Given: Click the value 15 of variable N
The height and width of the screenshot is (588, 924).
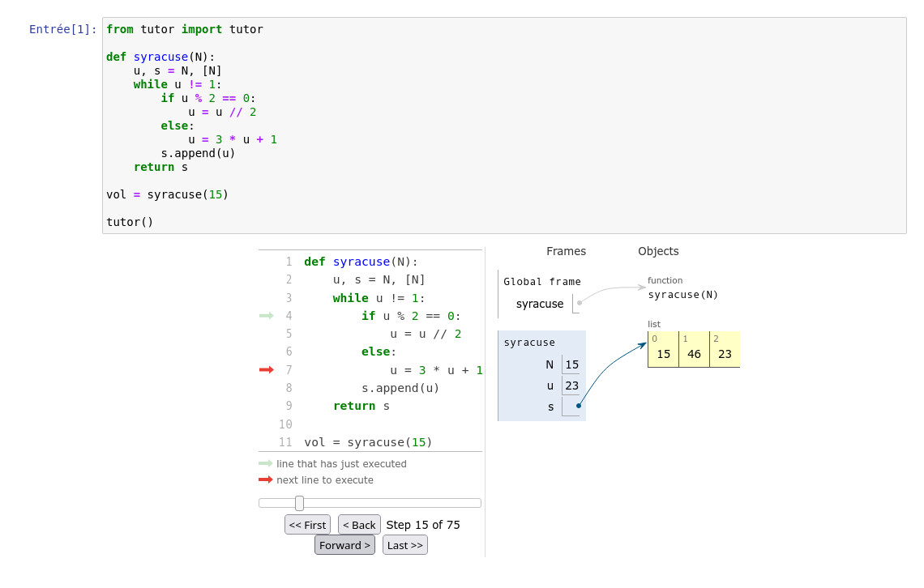Looking at the screenshot, I should click(571, 364).
